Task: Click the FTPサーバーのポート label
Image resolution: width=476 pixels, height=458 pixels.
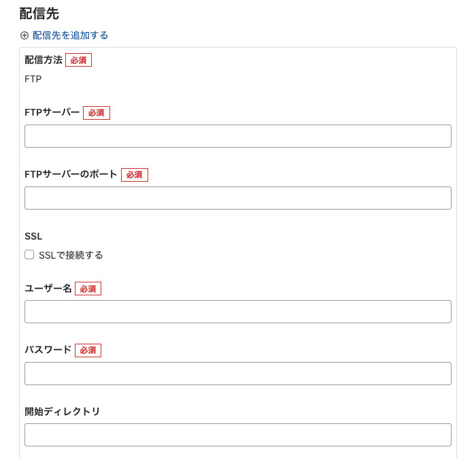Action: (71, 174)
